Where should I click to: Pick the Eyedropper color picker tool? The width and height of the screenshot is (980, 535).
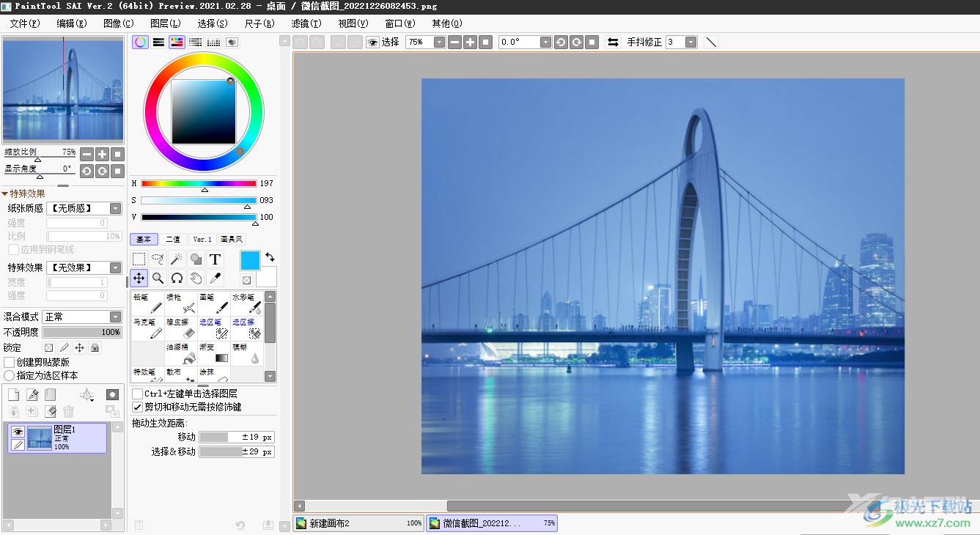coord(215,278)
